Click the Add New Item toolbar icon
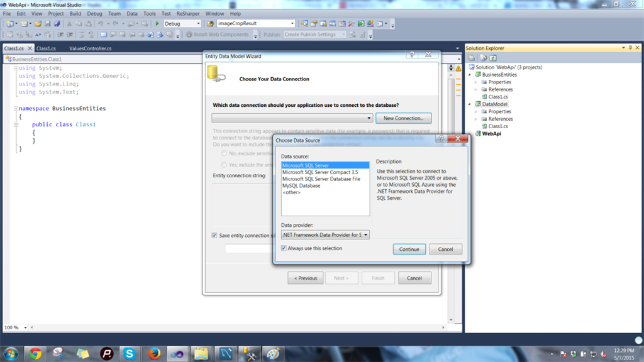 coord(25,24)
